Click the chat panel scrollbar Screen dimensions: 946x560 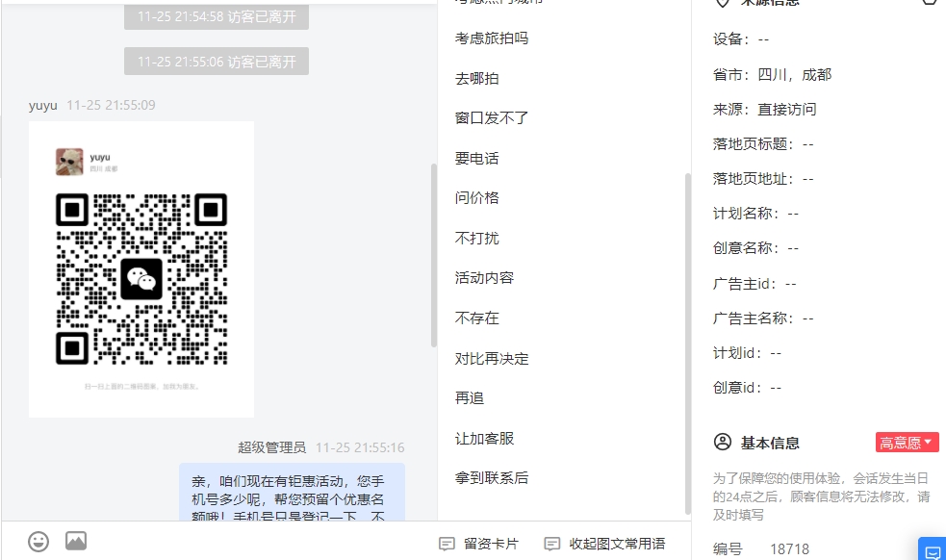pos(433,255)
